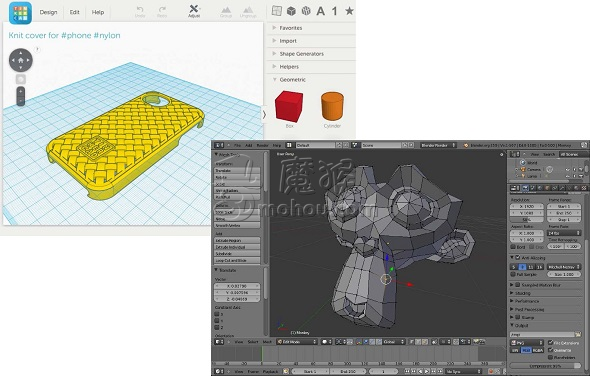Enable the Sampled Motion Blur checkbox
Screen dimensions: 590x376
pos(518,285)
